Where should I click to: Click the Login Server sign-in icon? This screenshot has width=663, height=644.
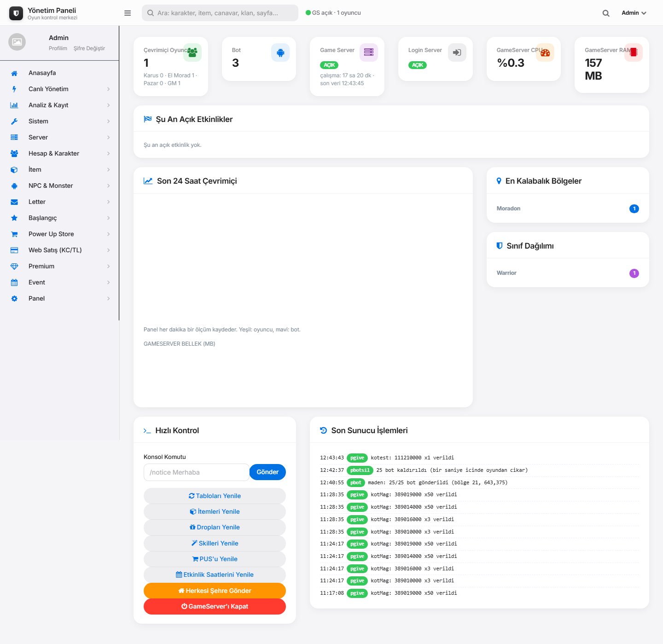click(457, 52)
